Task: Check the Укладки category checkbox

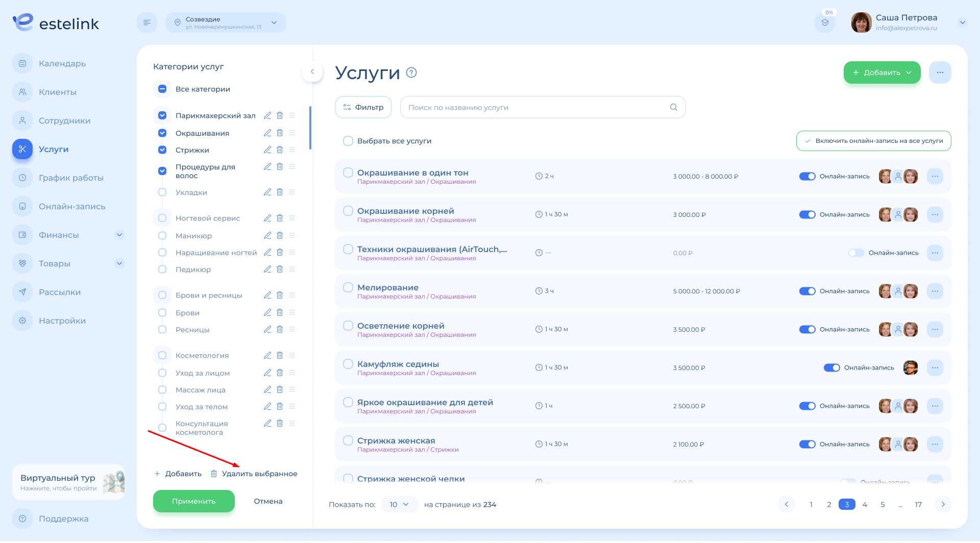Action: (x=162, y=192)
